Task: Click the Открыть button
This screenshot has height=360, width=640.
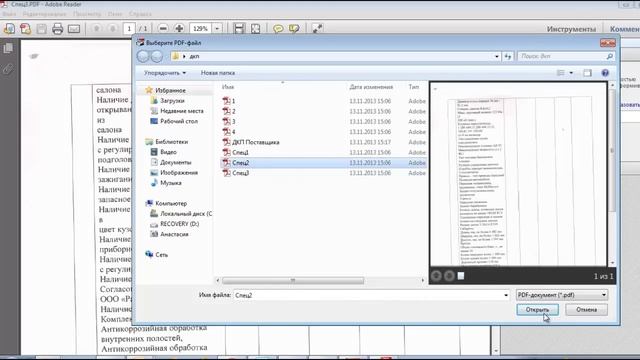Action: pyautogui.click(x=537, y=310)
